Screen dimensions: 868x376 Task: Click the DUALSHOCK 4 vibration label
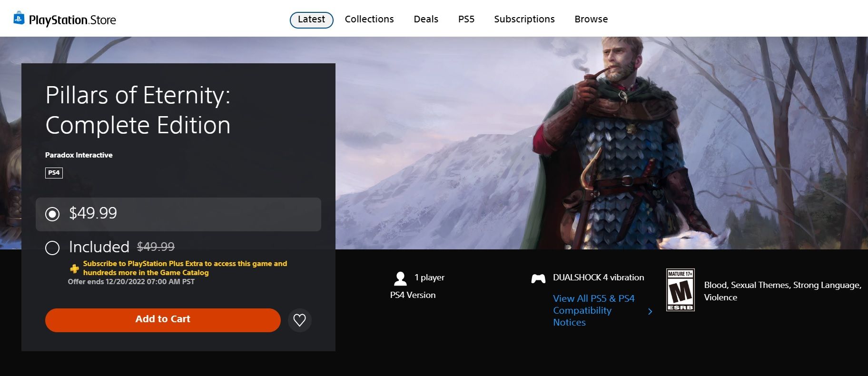pos(599,277)
